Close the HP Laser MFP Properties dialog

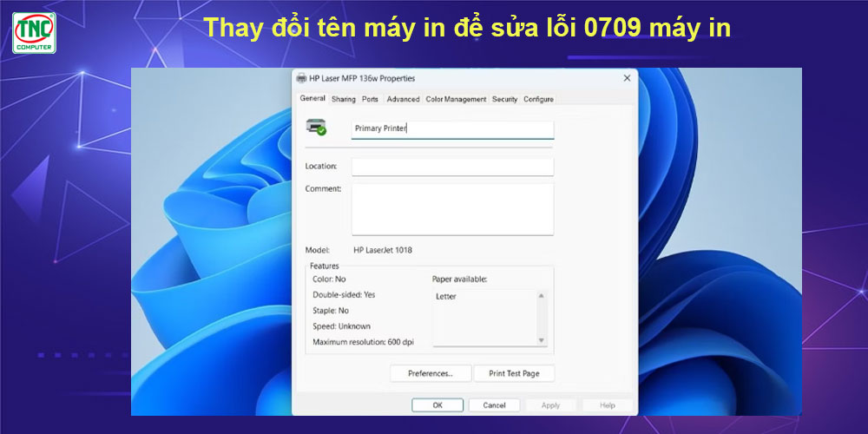627,78
